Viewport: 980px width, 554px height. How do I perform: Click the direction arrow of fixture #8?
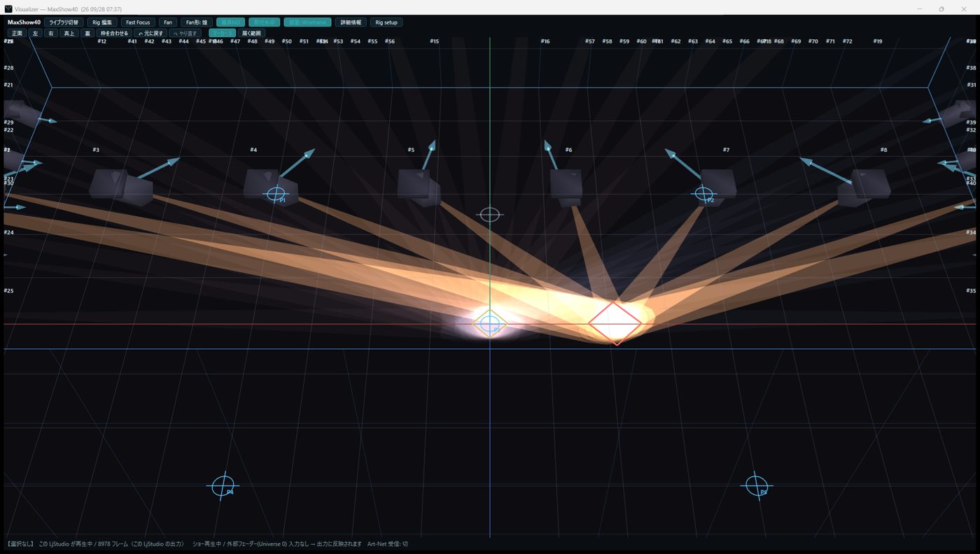tap(826, 171)
